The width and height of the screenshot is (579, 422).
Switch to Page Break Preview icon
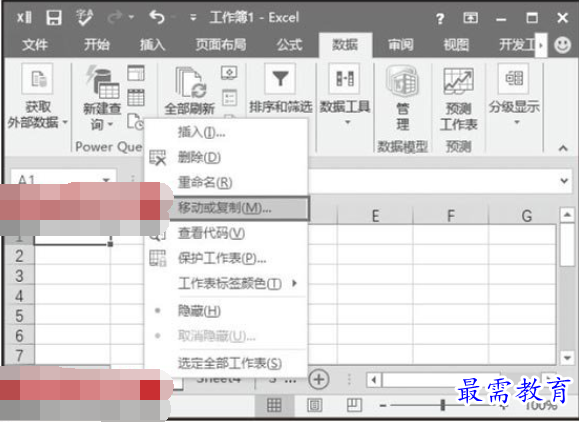(354, 405)
